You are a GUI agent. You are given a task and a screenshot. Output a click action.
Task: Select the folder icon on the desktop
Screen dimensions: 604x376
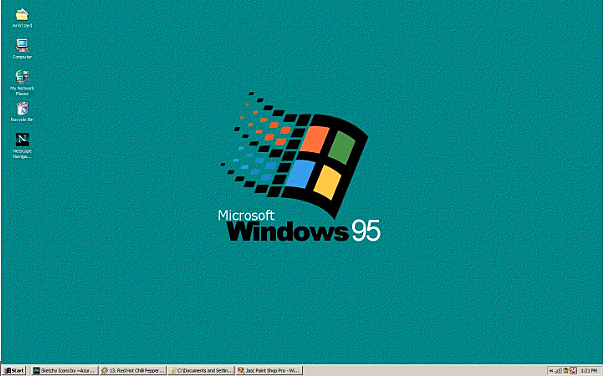(x=22, y=15)
